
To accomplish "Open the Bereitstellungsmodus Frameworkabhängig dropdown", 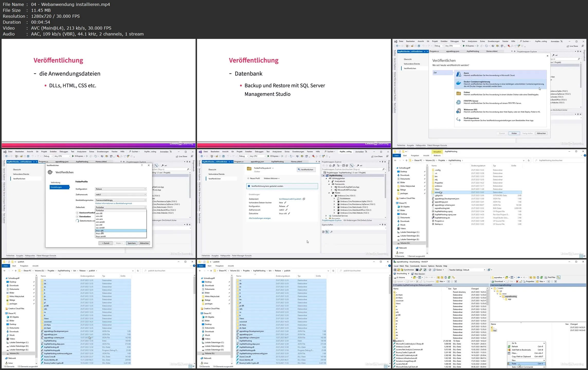I will pos(121,200).
